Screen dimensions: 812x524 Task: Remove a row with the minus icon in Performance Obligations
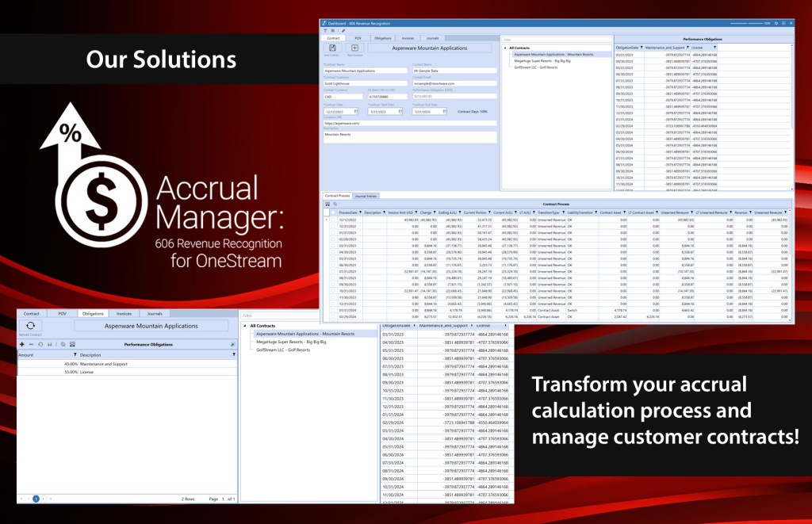tap(31, 344)
